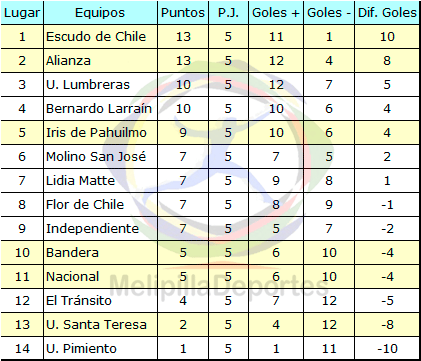This screenshot has height=361, width=421.
Task: Select the U. Santa Teresa cell
Action: click(100, 325)
